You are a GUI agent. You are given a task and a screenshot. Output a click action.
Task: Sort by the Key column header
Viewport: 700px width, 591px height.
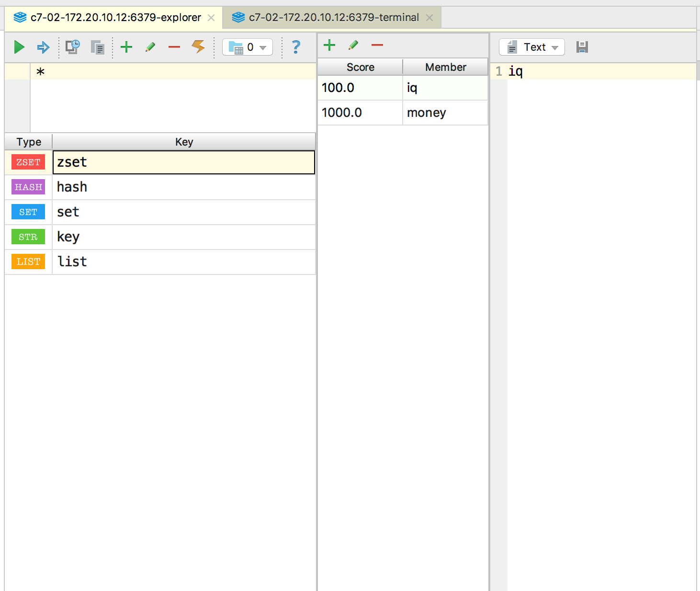pos(184,142)
